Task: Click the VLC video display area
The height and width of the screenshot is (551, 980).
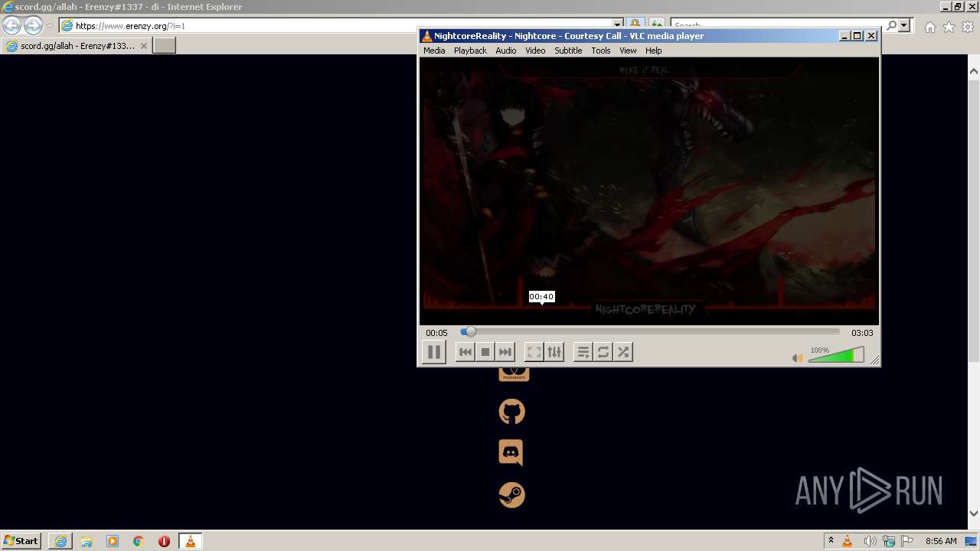Action: (649, 191)
